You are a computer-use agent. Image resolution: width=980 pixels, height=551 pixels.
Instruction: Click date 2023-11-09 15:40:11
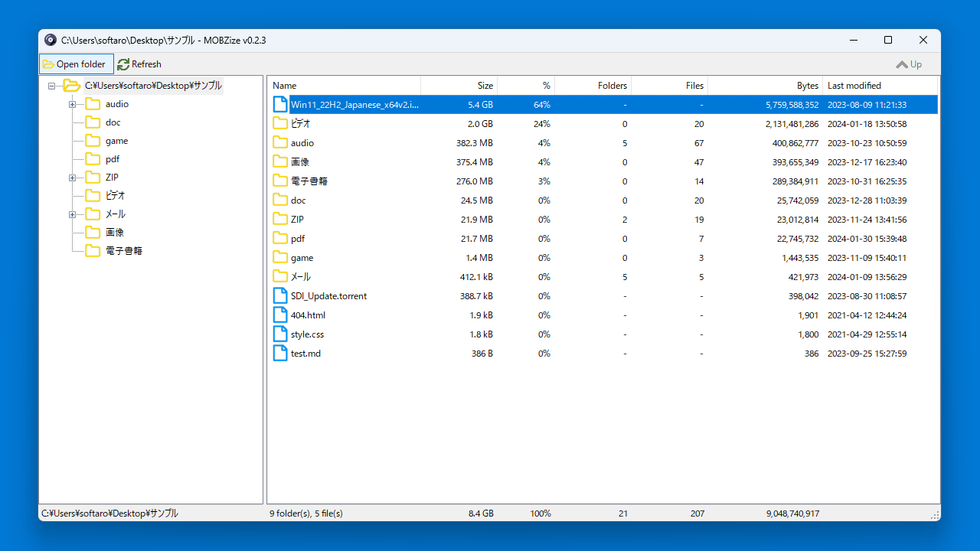point(867,258)
